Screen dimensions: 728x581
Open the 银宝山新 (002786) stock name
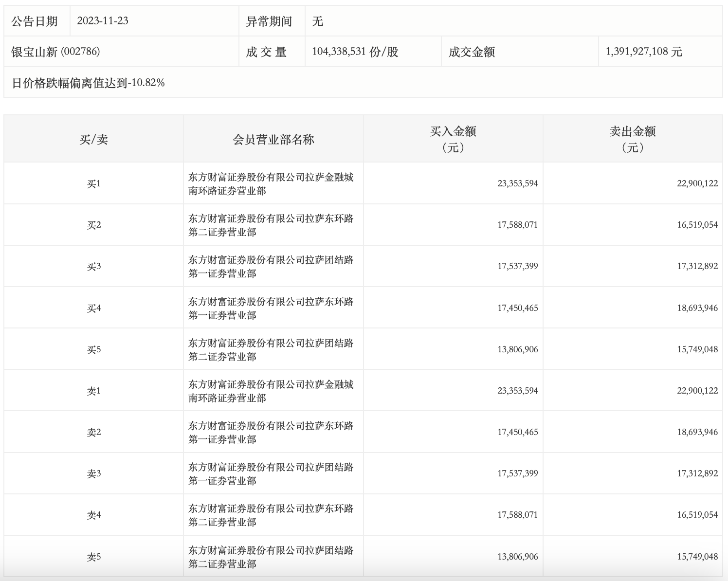(55, 52)
